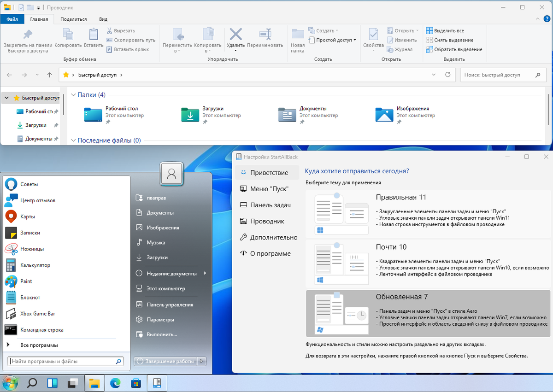Click the Копировать ribbon icon
The height and width of the screenshot is (392, 553).
tap(68, 35)
